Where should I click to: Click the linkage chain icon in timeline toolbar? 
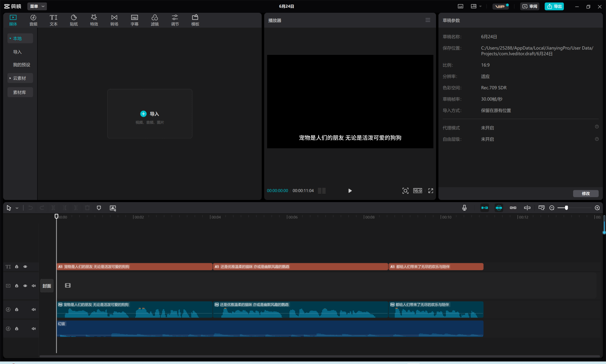pyautogui.click(x=513, y=208)
